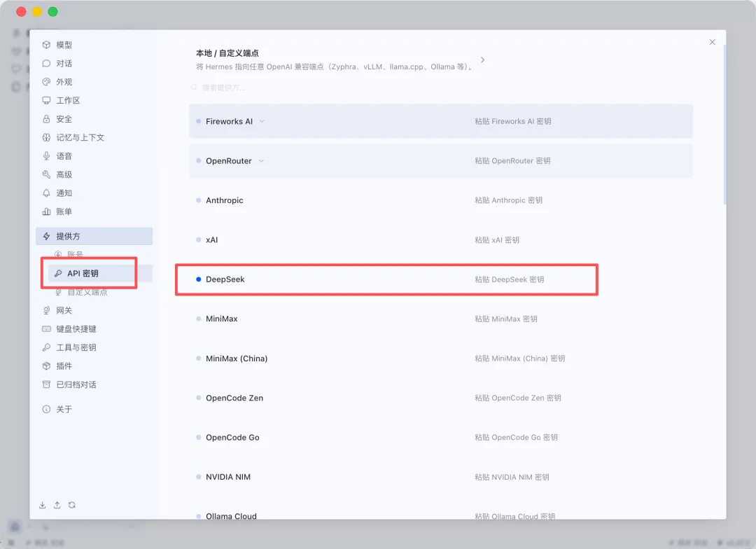Click the export (upload arrow) icon
Image resolution: width=756 pixels, height=549 pixels.
tap(57, 505)
